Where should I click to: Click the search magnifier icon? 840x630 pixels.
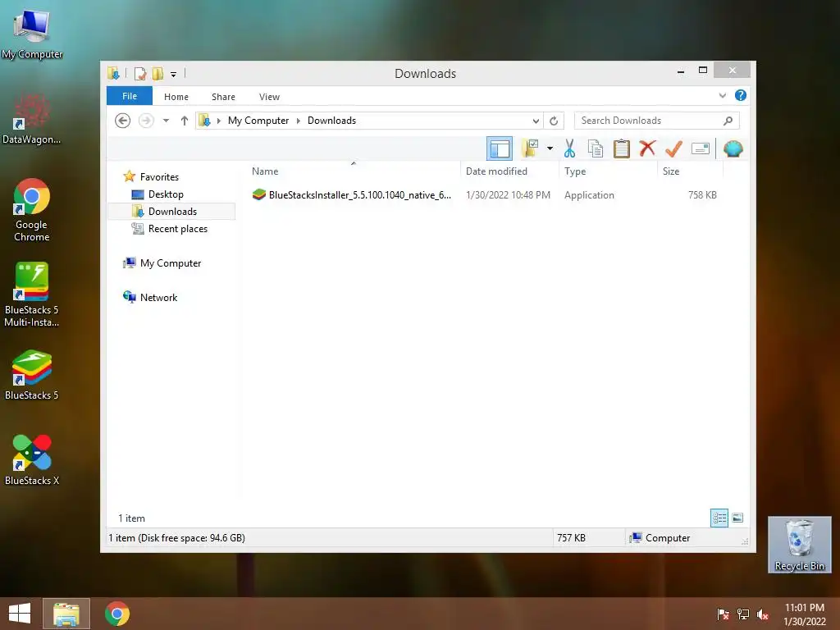728,121
